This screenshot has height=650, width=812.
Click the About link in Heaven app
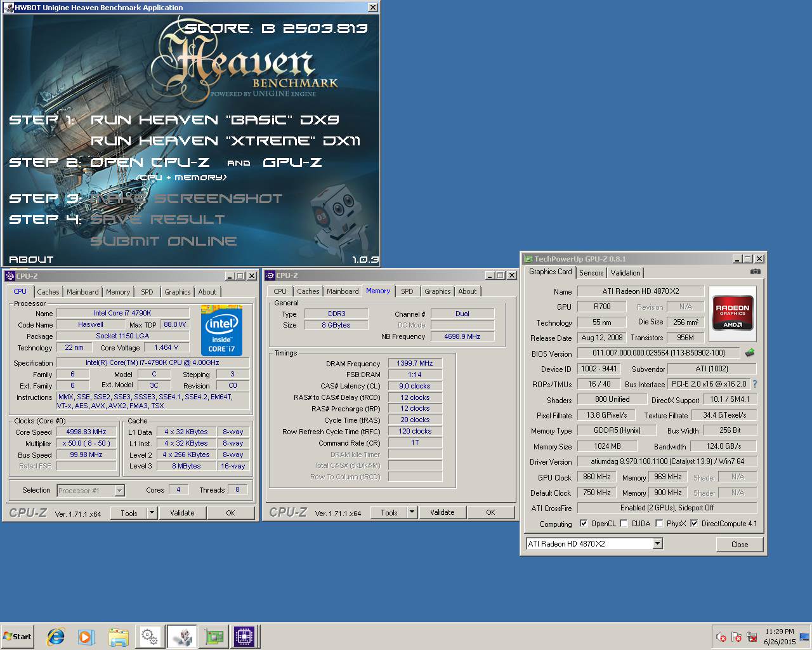click(31, 260)
